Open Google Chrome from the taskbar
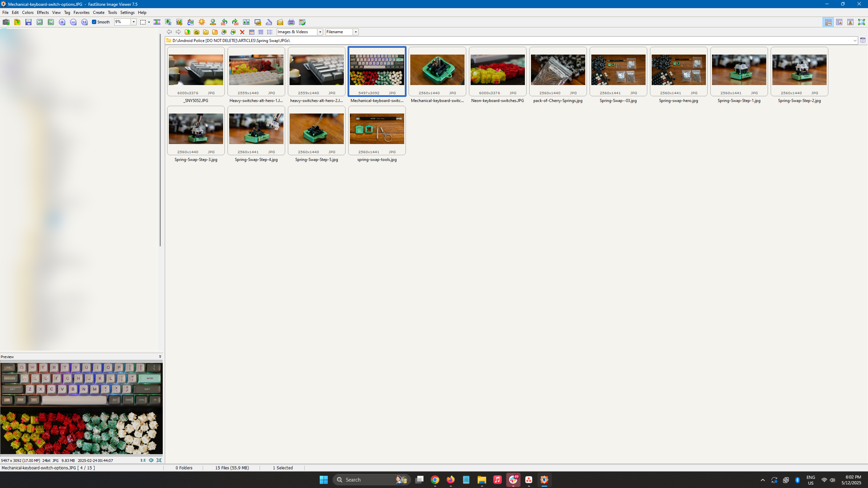 tap(435, 480)
